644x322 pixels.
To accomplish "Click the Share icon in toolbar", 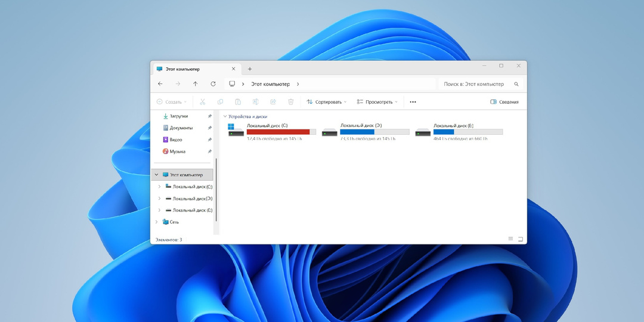I will pos(273,102).
